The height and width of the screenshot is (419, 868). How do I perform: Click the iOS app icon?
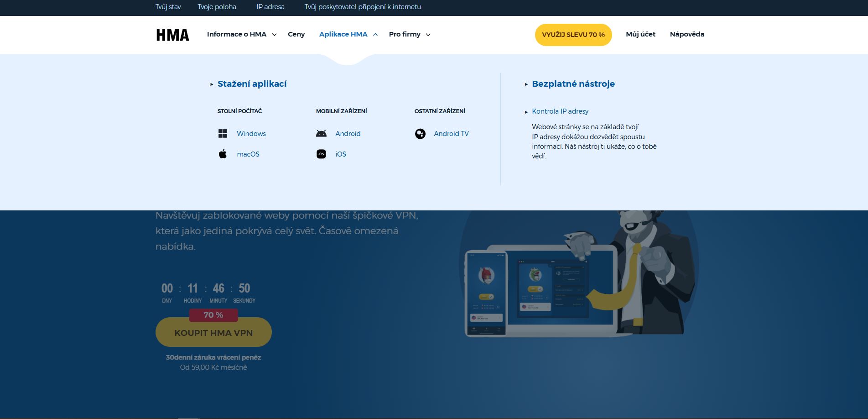tap(321, 154)
